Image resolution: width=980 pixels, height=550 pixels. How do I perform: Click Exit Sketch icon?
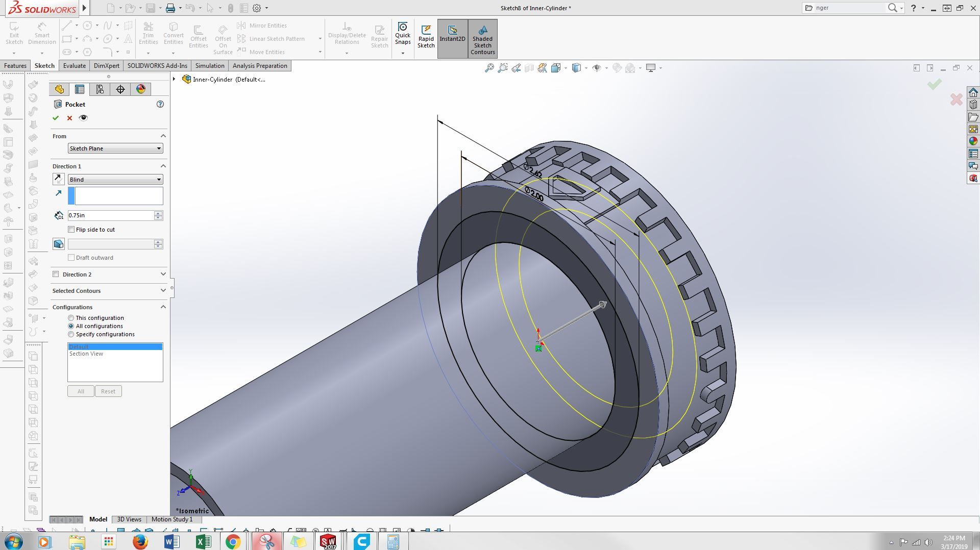[14, 33]
